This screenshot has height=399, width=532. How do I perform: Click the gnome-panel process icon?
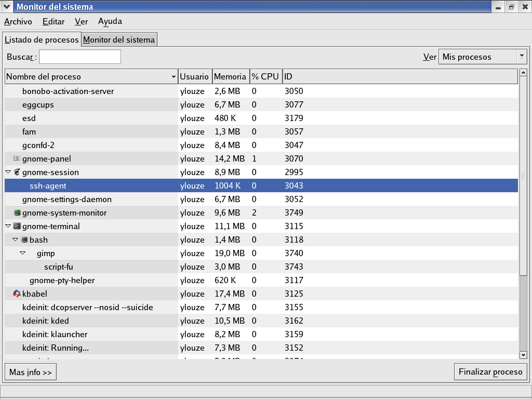[x=17, y=158]
